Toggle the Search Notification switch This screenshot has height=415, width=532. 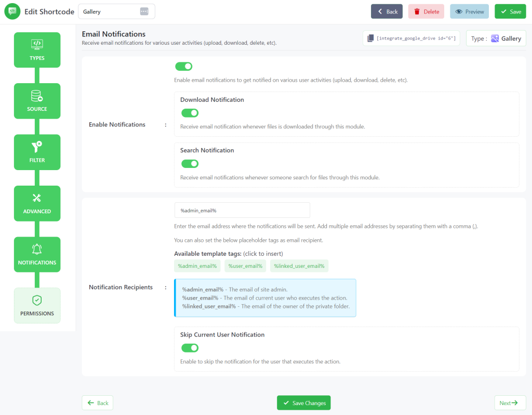(x=190, y=164)
